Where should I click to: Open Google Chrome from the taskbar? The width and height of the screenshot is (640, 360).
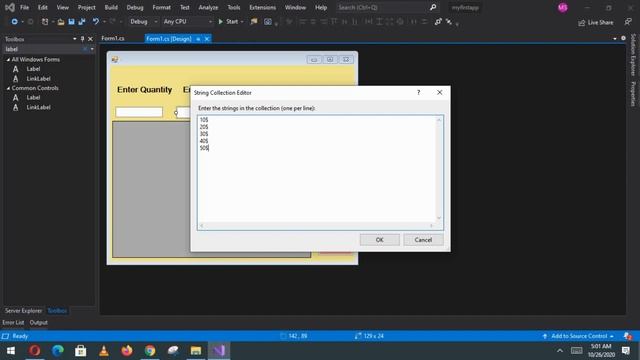click(x=150, y=351)
